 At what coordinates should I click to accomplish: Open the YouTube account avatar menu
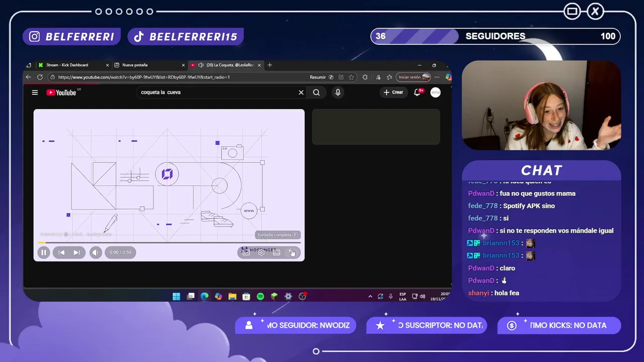(435, 93)
